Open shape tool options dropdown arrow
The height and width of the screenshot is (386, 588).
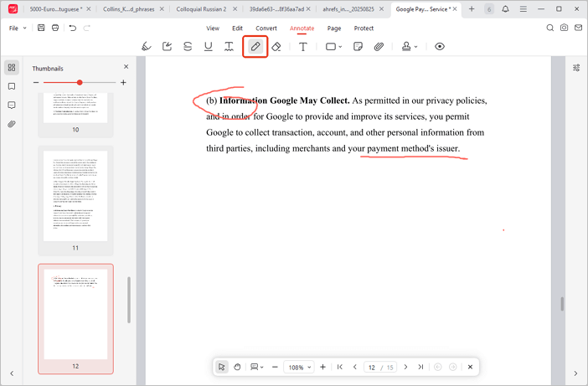tap(340, 47)
